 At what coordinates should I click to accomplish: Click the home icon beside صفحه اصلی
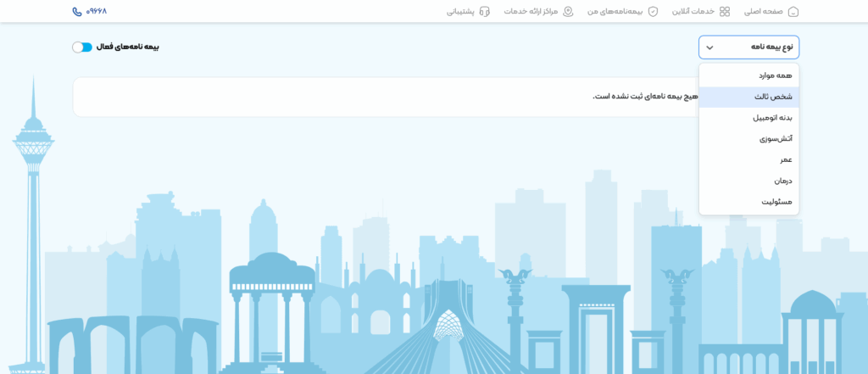pyautogui.click(x=793, y=12)
